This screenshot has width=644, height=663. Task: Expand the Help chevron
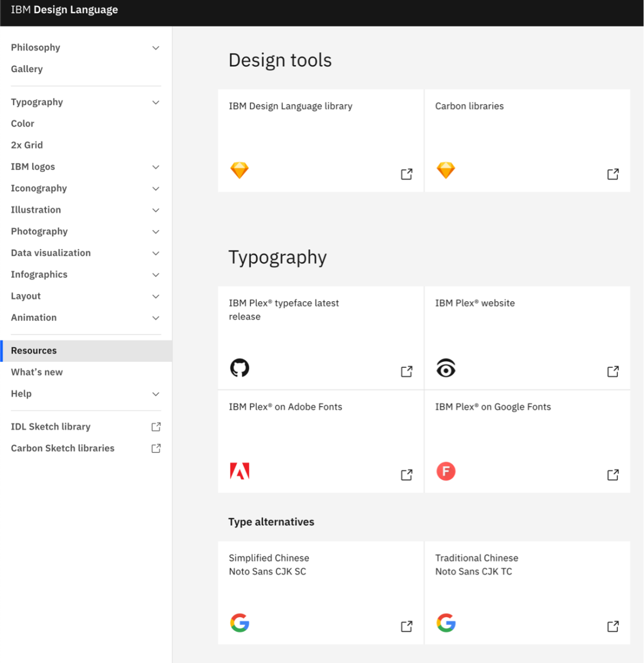point(156,394)
